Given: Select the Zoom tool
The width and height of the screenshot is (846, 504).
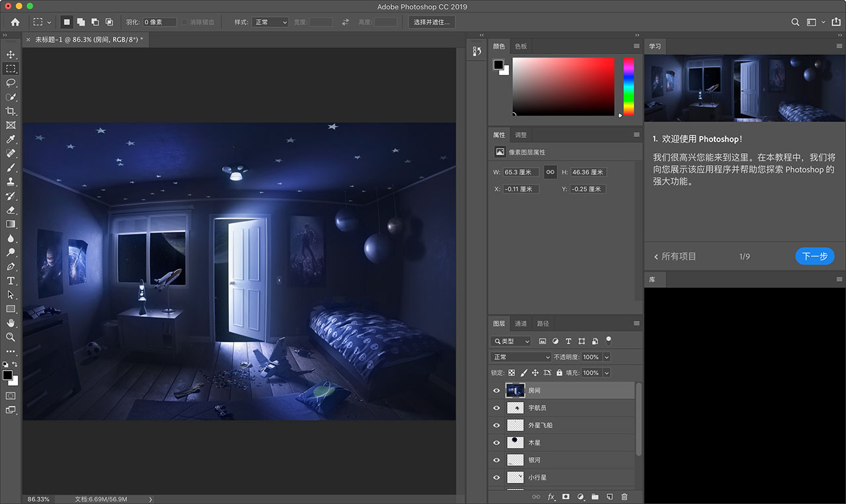Looking at the screenshot, I should point(11,338).
